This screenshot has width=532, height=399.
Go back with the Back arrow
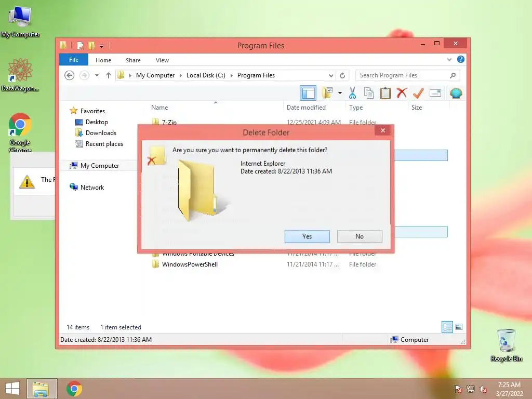click(69, 75)
